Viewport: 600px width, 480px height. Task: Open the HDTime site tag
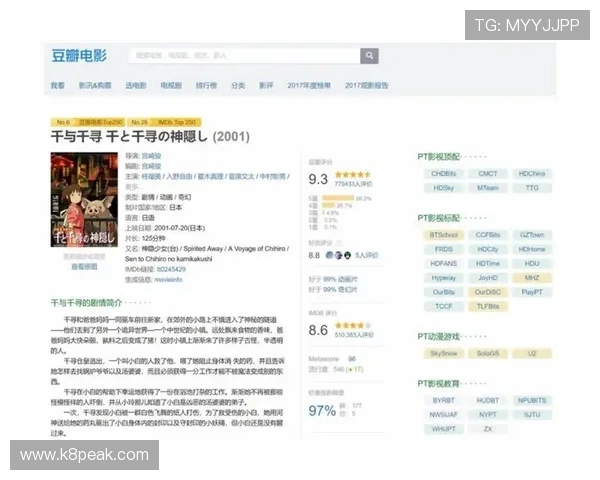(488, 263)
